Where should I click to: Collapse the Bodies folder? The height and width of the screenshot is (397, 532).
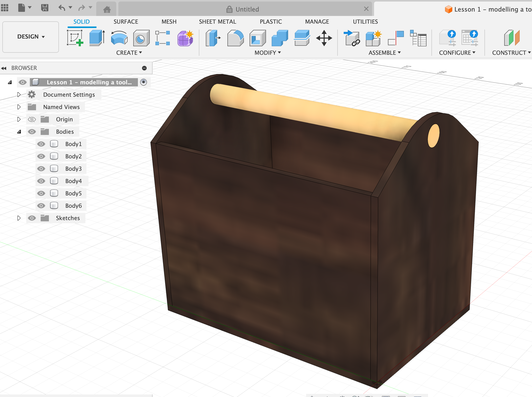tap(19, 132)
